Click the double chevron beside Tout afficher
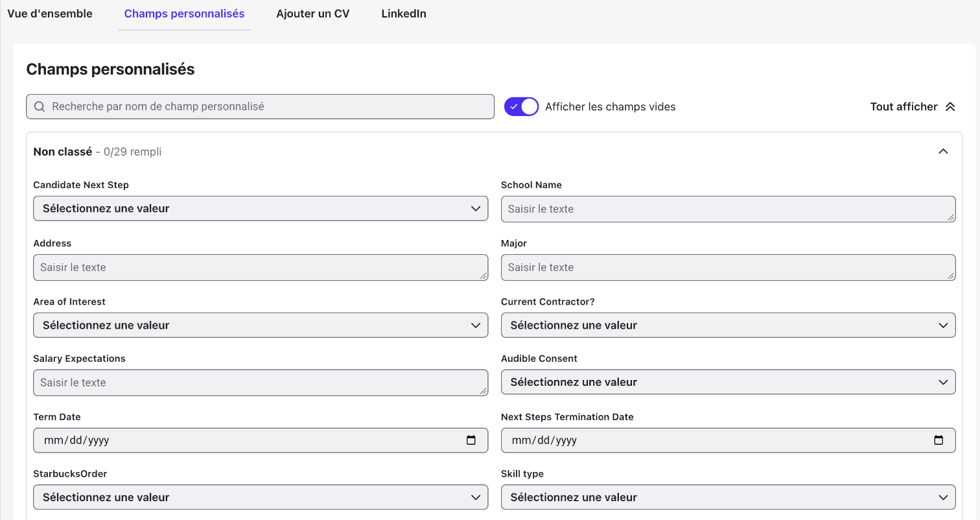 pos(950,106)
